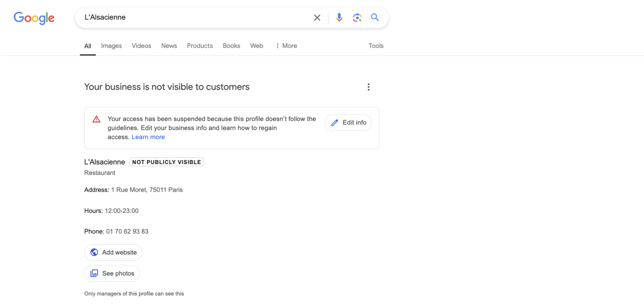Switch to the Videos tab

click(x=141, y=46)
